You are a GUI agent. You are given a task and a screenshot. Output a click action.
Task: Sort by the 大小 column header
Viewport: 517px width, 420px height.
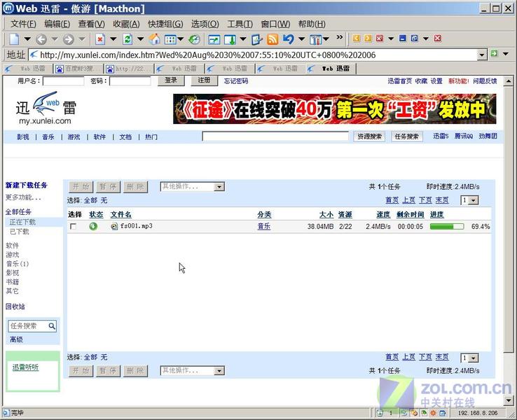click(x=326, y=215)
